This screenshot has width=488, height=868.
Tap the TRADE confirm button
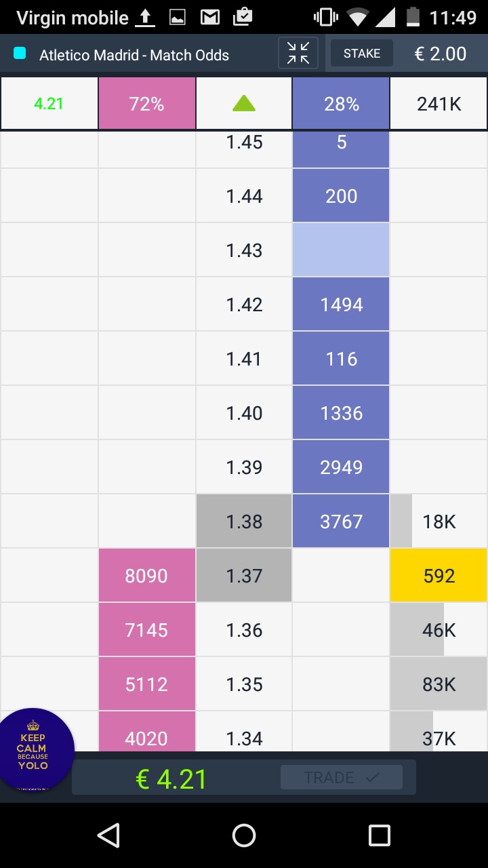[342, 777]
